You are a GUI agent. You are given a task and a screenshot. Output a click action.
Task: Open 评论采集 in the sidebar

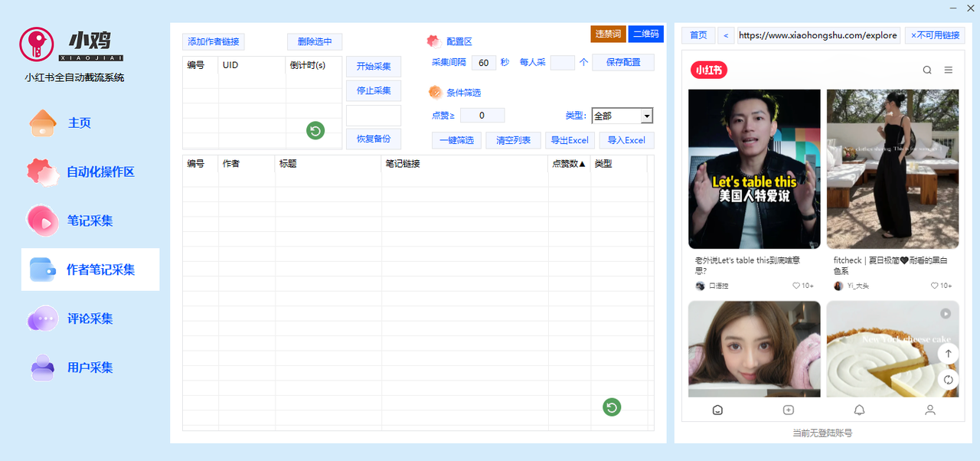point(90,319)
